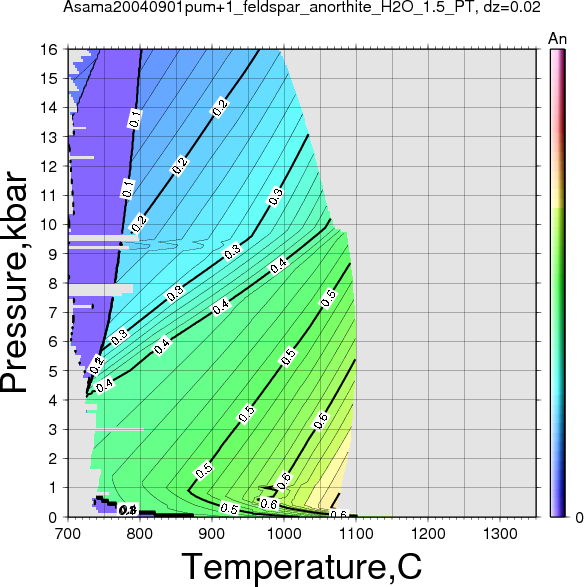Image resolution: width=584 pixels, height=587 pixels.
Task: Click the 8 tick label on pressure axis
Action: [x=53, y=283]
